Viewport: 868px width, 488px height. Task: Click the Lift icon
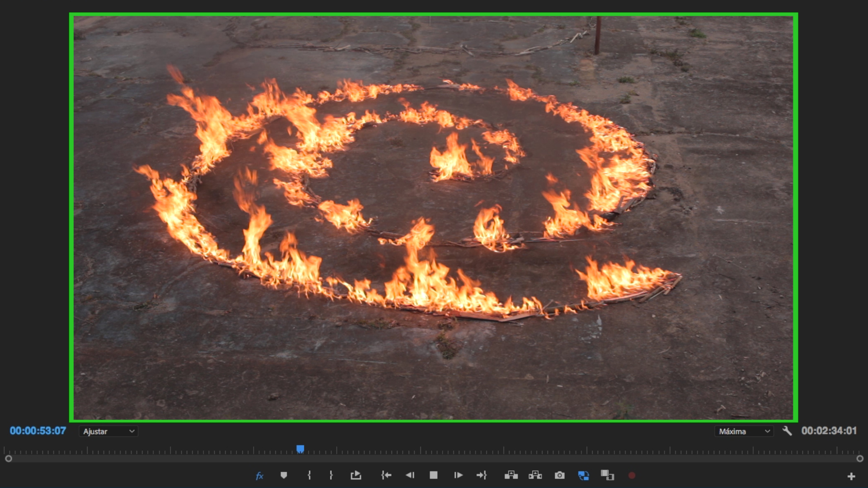point(511,475)
